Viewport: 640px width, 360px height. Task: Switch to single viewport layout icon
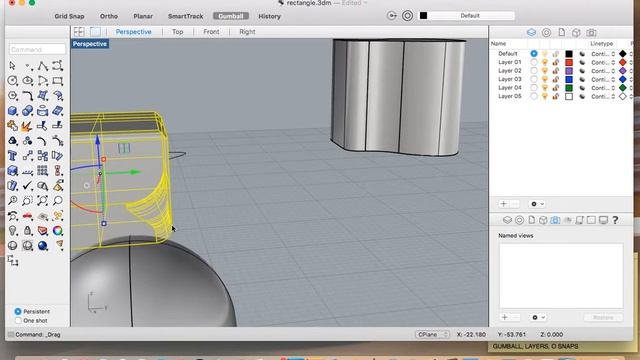(x=95, y=32)
